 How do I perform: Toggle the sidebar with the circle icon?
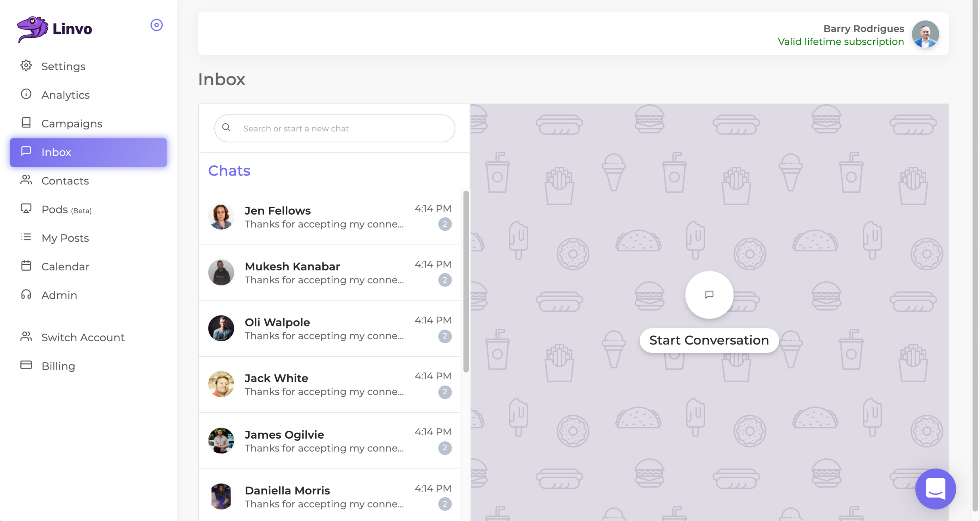[156, 25]
